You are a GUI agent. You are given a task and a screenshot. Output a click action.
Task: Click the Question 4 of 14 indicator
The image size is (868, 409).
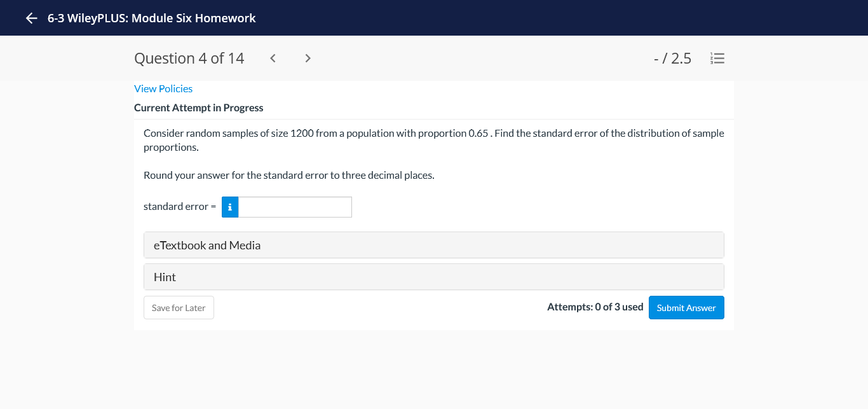pos(189,58)
